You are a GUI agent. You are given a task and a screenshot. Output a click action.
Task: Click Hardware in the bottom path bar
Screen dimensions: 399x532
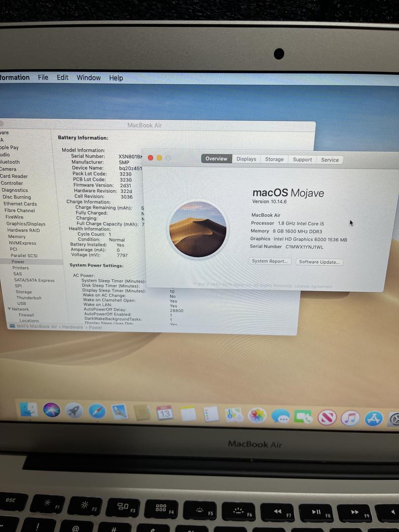click(72, 327)
